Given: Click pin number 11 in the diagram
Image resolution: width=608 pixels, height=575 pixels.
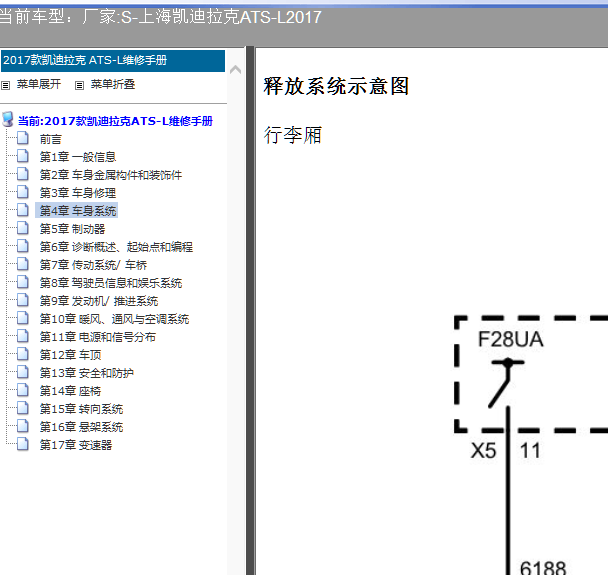Looking at the screenshot, I should [x=530, y=451].
